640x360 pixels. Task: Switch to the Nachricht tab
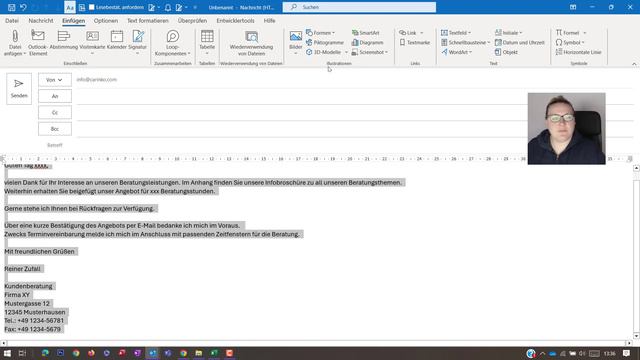pos(41,20)
